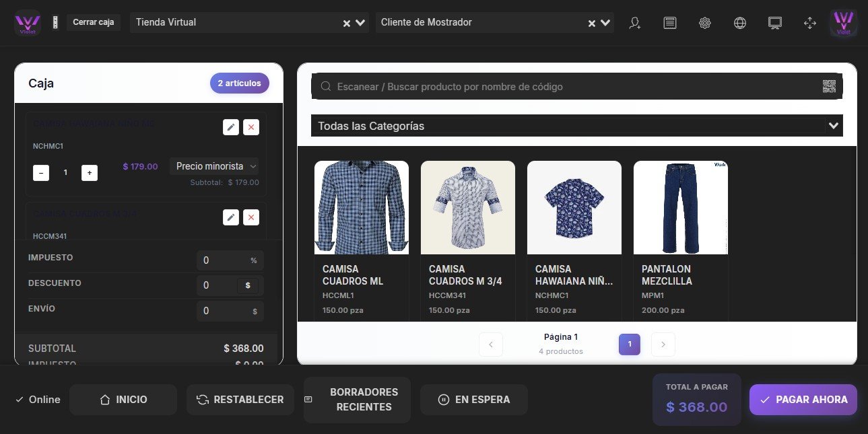Add the Pantalon Mezclilla product thumbnail
This screenshot has height=434, width=868.
pyautogui.click(x=680, y=207)
